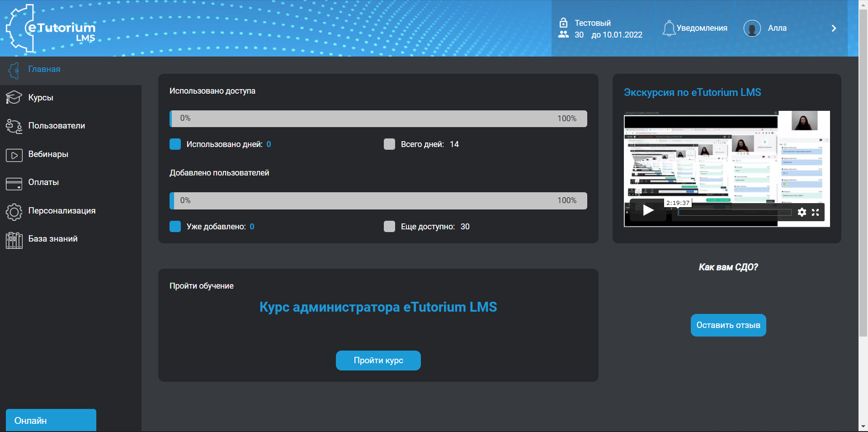Click the Использовано доступа progress bar
This screenshot has height=432, width=868.
click(378, 119)
